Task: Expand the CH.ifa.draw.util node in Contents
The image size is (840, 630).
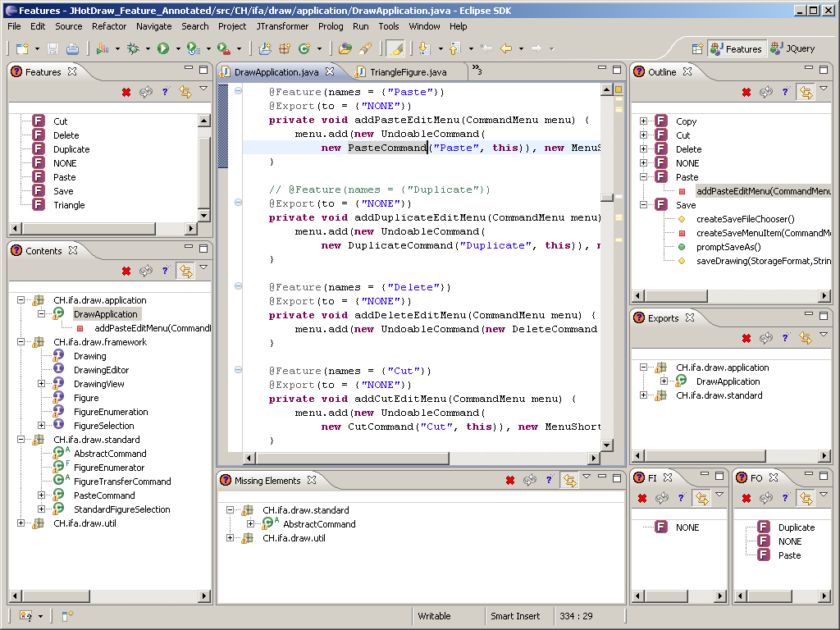Action: coord(21,523)
